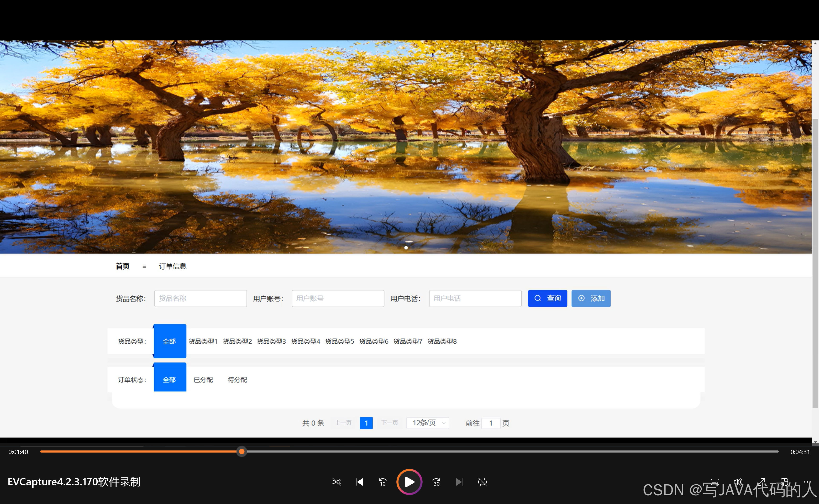Skip back 10 seconds

(382, 482)
